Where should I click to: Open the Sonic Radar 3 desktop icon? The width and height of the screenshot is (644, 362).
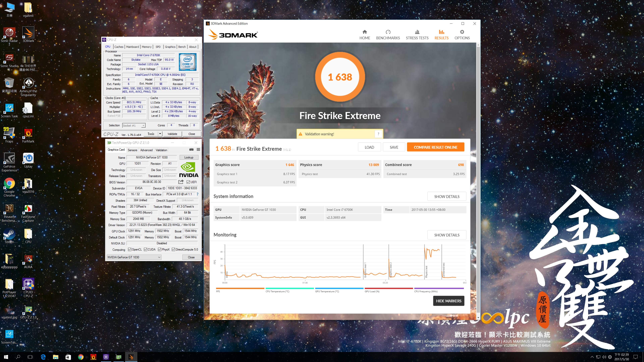(x=9, y=37)
